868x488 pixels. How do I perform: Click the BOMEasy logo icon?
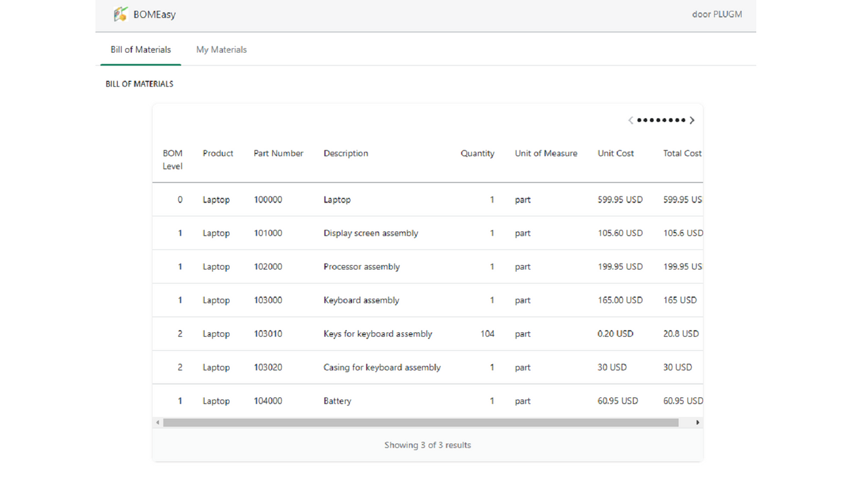click(121, 14)
